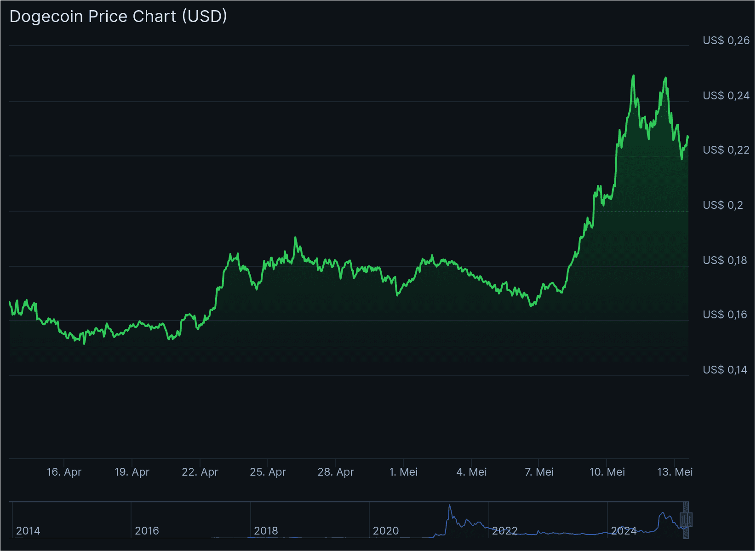This screenshot has height=552, width=756.
Task: Click the 13. Mei date label
Action: click(x=675, y=472)
